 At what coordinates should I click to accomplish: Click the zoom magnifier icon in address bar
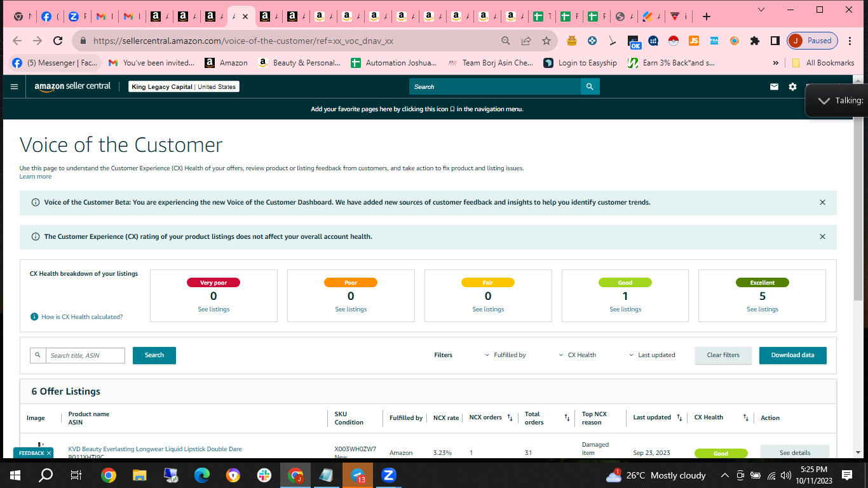click(506, 41)
